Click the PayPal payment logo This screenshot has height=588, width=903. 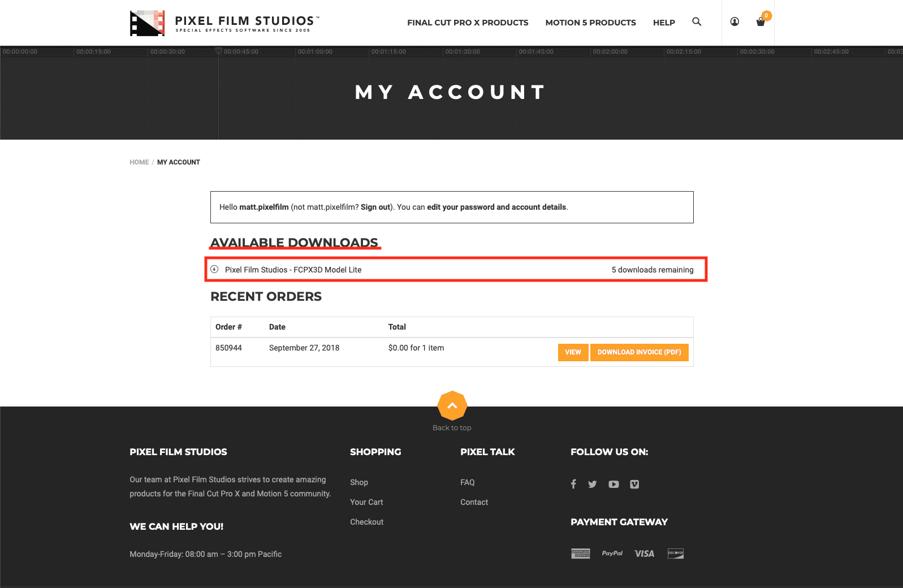[x=612, y=554]
